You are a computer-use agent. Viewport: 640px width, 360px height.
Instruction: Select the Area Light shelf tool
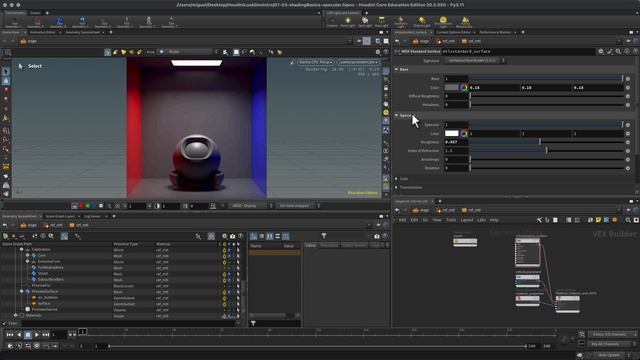pyautogui.click(x=381, y=22)
